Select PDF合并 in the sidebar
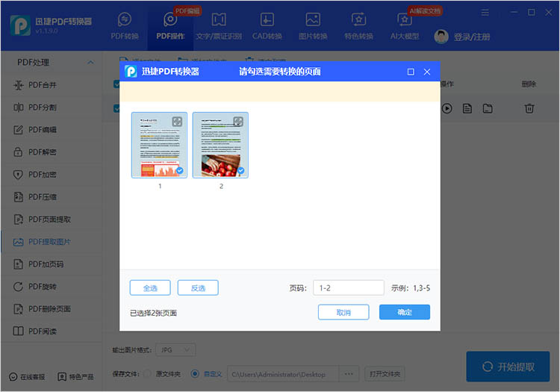The height and width of the screenshot is (392, 560). (42, 84)
